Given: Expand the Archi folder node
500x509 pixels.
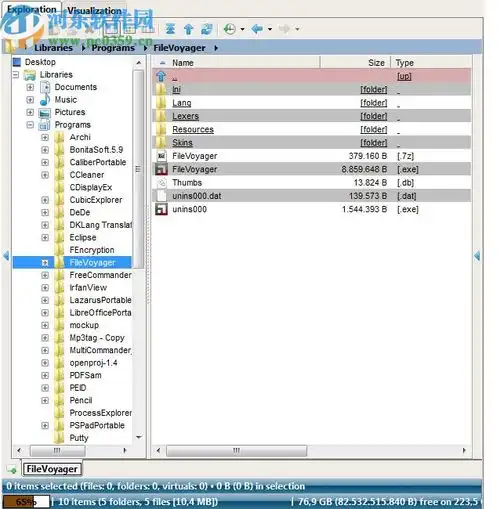Looking at the screenshot, I should coord(45,137).
